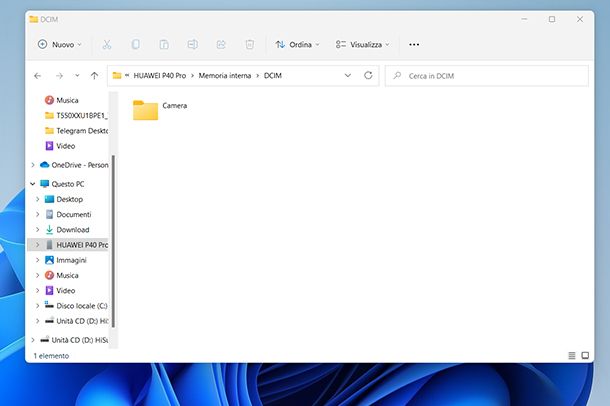Select Video under Questo PC
This screenshot has width=610, height=406.
click(60, 290)
